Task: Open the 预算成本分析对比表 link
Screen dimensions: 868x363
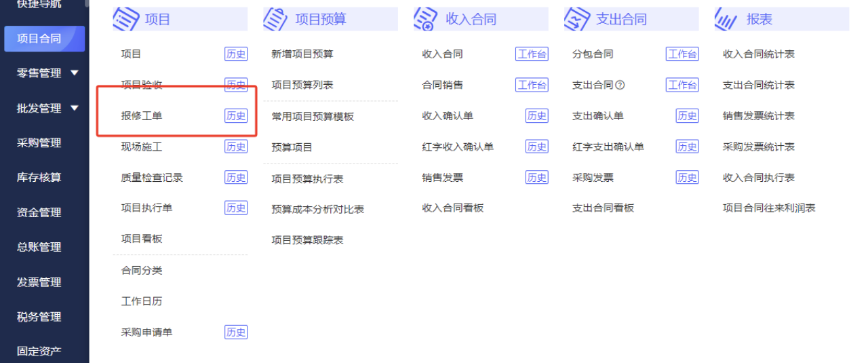Action: pyautogui.click(x=318, y=210)
